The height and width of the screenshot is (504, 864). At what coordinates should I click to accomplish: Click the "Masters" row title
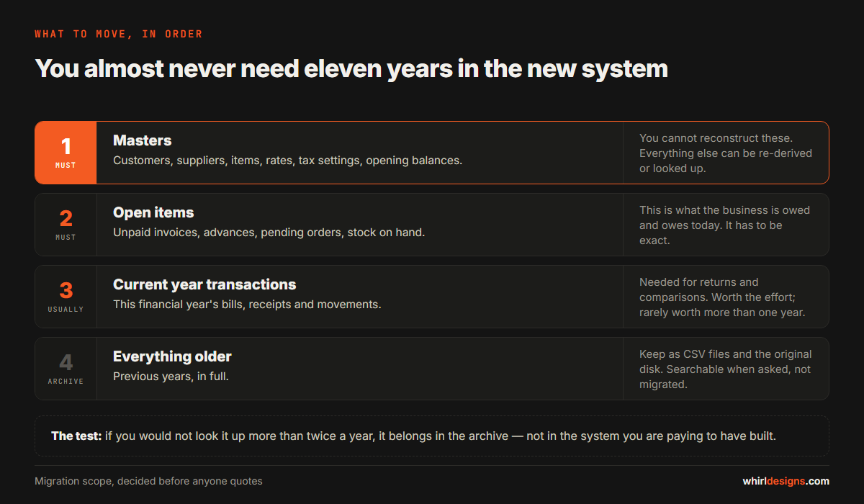point(143,140)
